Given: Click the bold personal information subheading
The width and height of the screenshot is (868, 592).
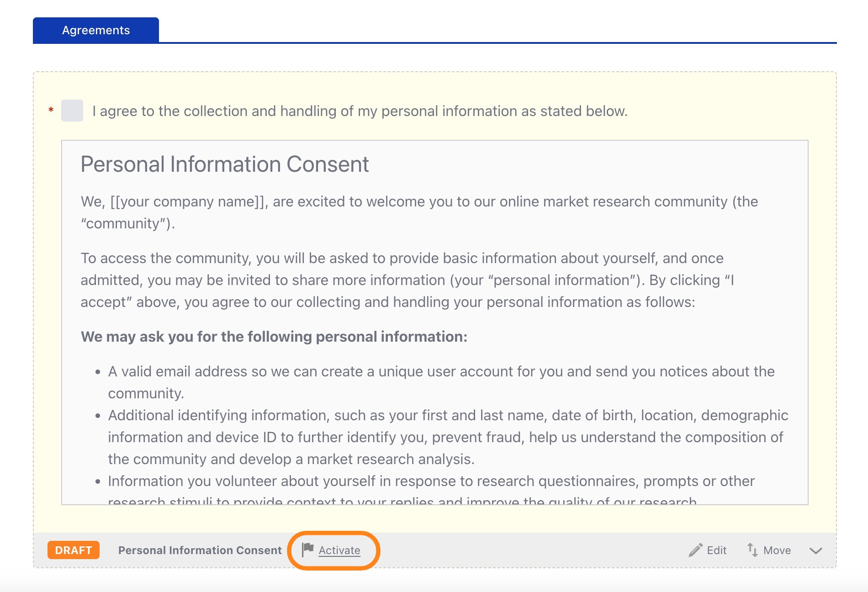Looking at the screenshot, I should pos(274,337).
